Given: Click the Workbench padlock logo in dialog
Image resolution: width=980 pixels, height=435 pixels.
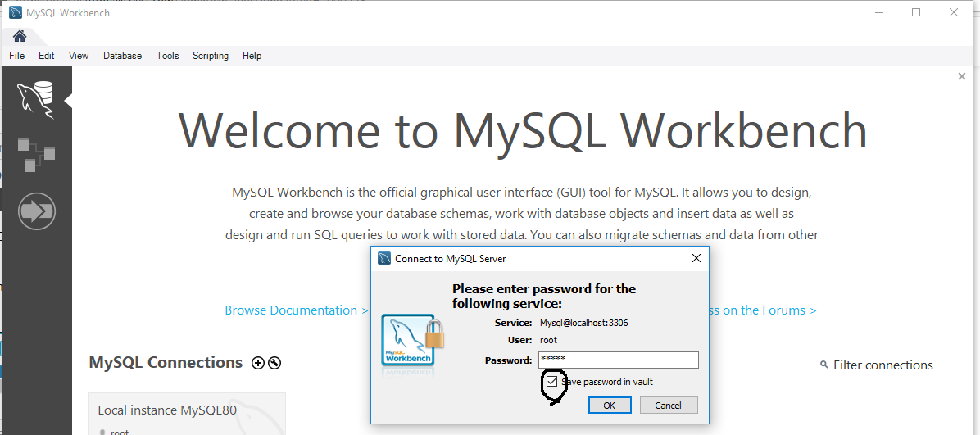Looking at the screenshot, I should [413, 342].
